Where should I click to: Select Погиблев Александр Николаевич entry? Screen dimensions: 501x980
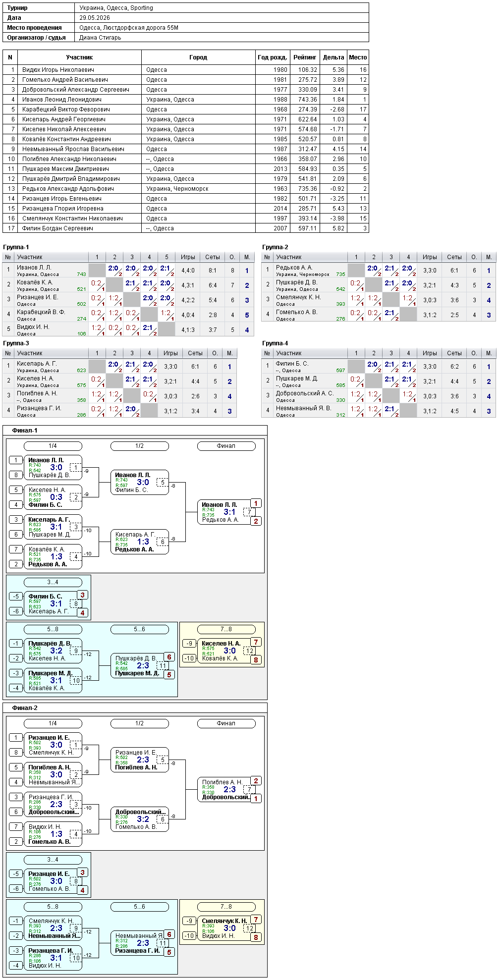[69, 159]
